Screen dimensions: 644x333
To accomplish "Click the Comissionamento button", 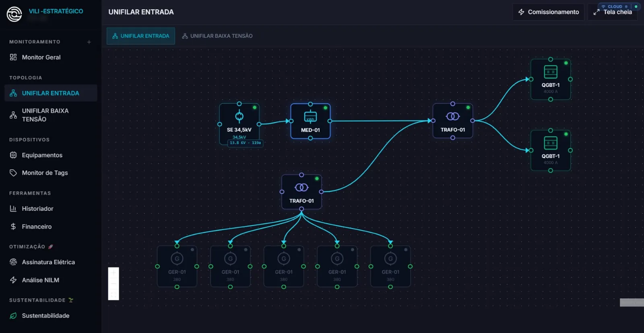I will tap(548, 12).
